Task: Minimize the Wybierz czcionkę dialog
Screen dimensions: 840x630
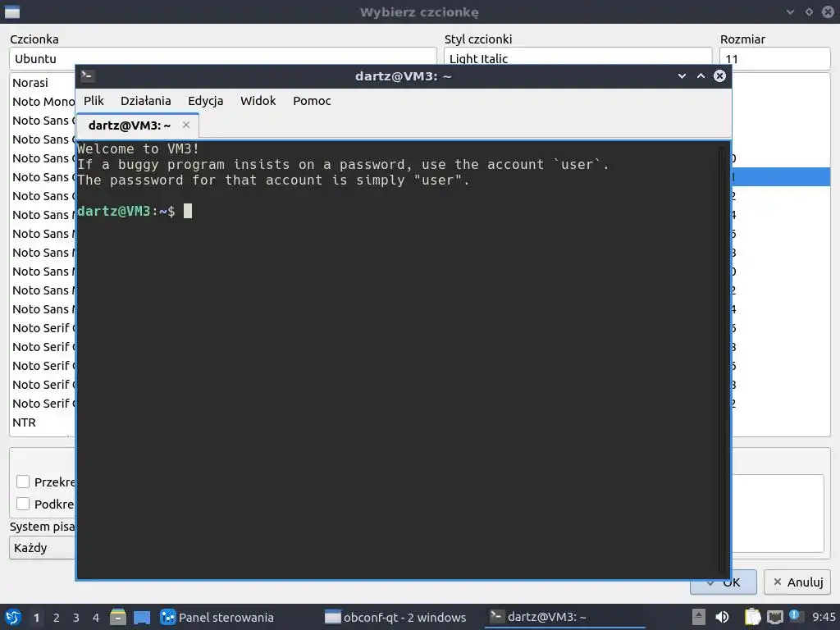Action: pos(790,11)
